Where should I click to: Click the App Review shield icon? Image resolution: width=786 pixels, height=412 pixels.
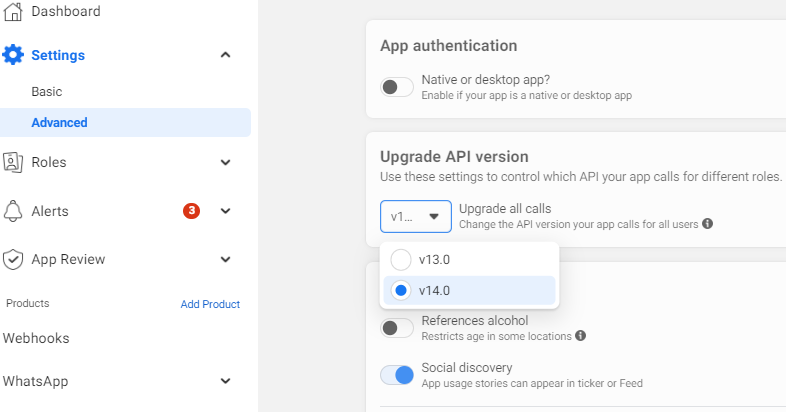click(13, 260)
